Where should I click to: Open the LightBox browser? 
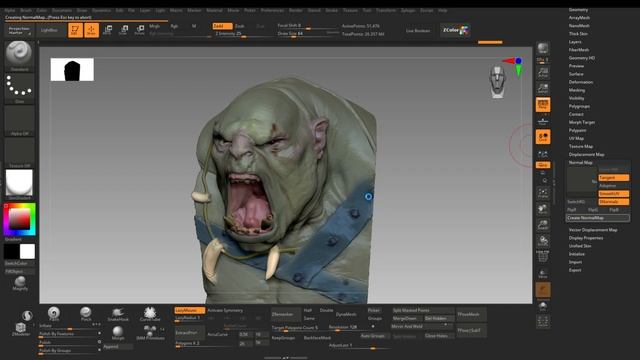pos(49,30)
